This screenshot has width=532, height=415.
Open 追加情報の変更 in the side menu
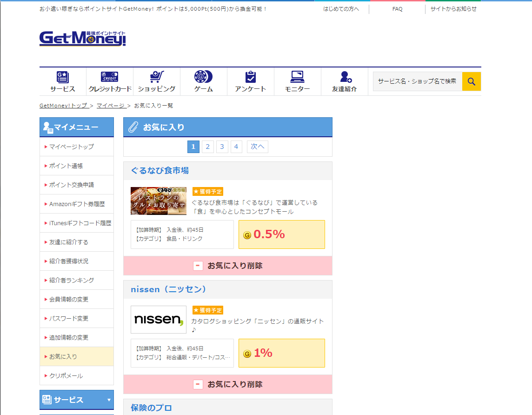click(x=77, y=337)
